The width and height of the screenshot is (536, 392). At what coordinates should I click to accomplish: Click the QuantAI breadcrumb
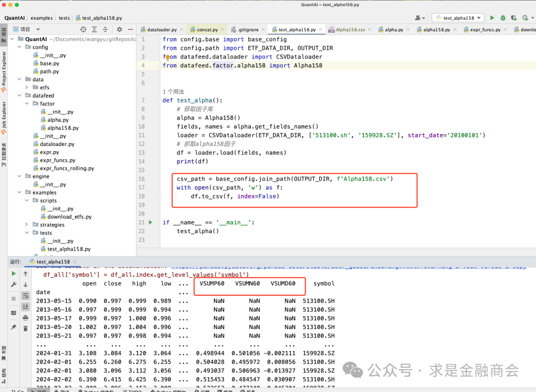14,18
